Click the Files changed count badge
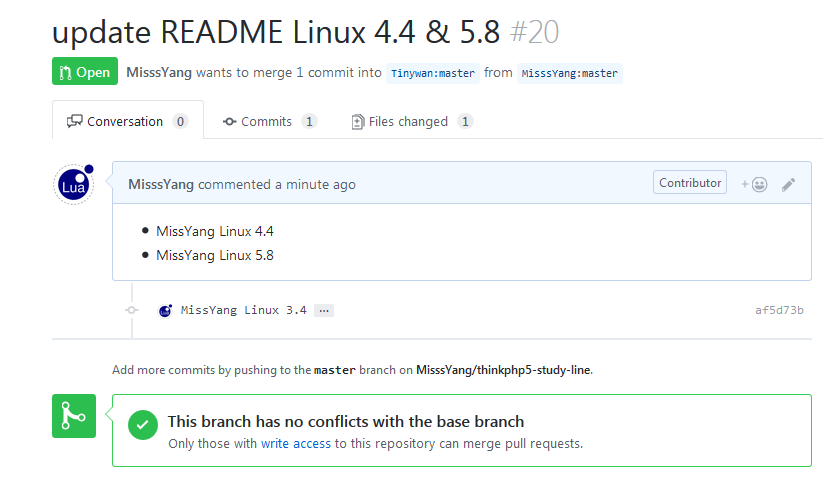The height and width of the screenshot is (477, 823). tap(465, 121)
